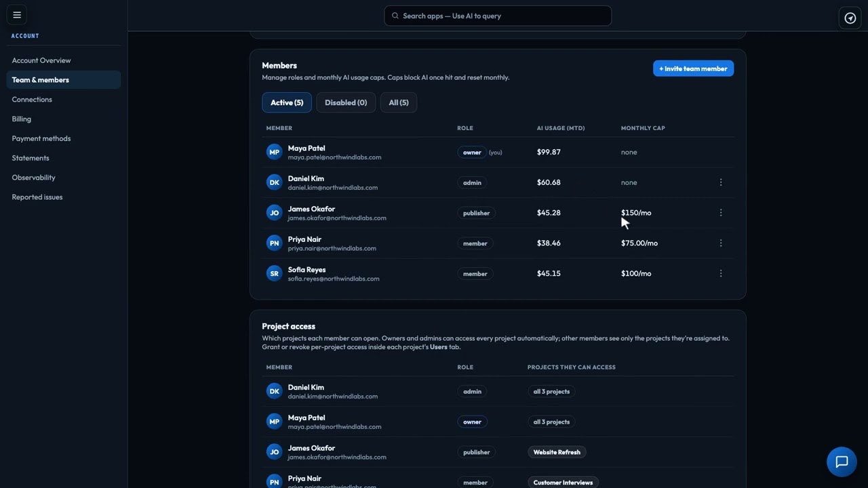This screenshot has width=868, height=488.
Task: Click Priya Nair's $75.00/mo cap
Action: (639, 243)
